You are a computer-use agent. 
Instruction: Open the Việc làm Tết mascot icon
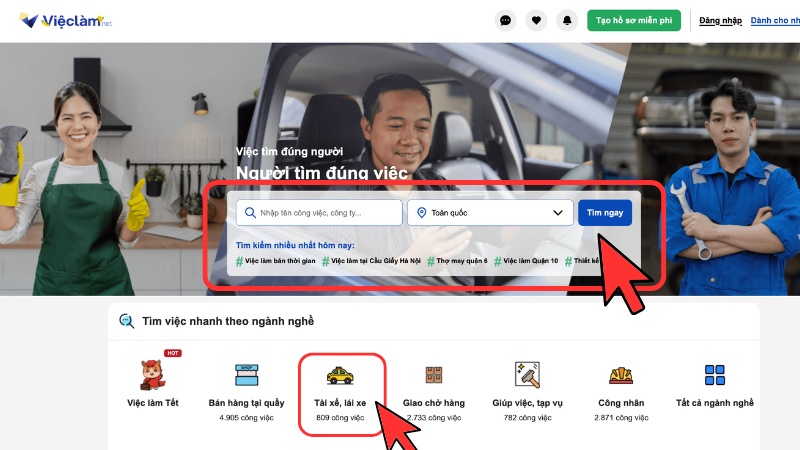pyautogui.click(x=152, y=374)
